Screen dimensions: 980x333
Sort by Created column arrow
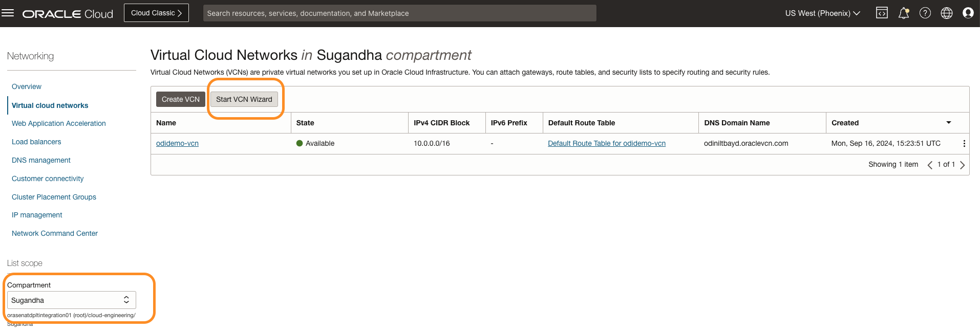[948, 123]
